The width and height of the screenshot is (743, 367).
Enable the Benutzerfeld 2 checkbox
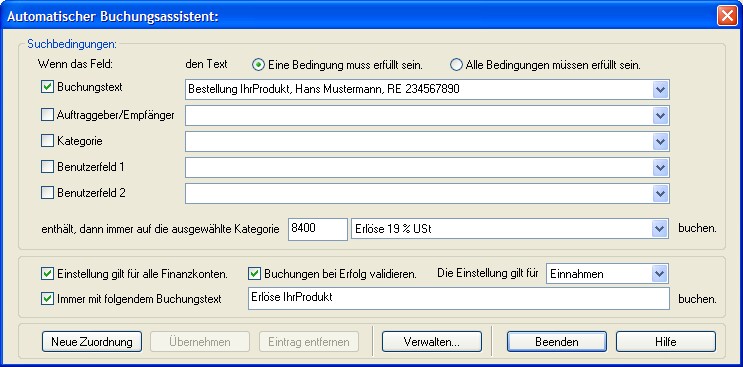click(47, 193)
